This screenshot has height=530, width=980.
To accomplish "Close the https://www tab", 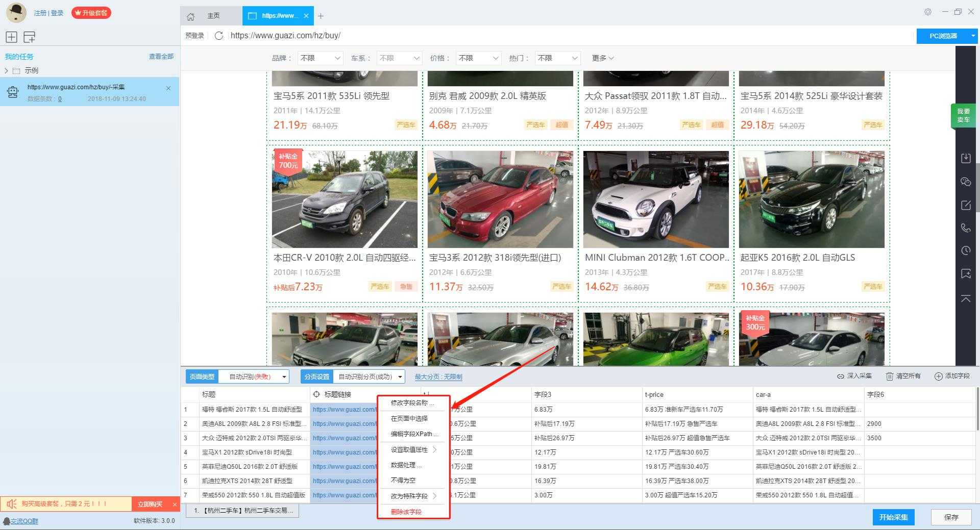I will click(306, 16).
